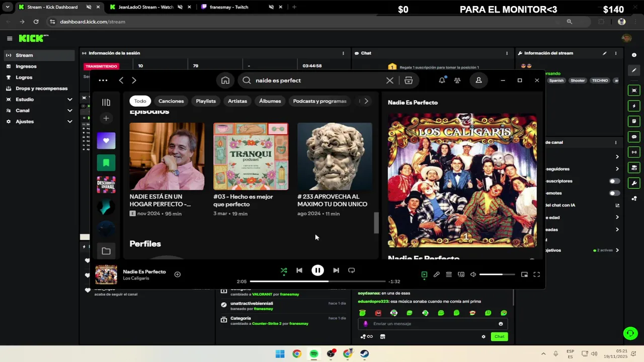Clear the Spotify search with the X icon
Image resolution: width=644 pixels, height=362 pixels.
(x=390, y=80)
